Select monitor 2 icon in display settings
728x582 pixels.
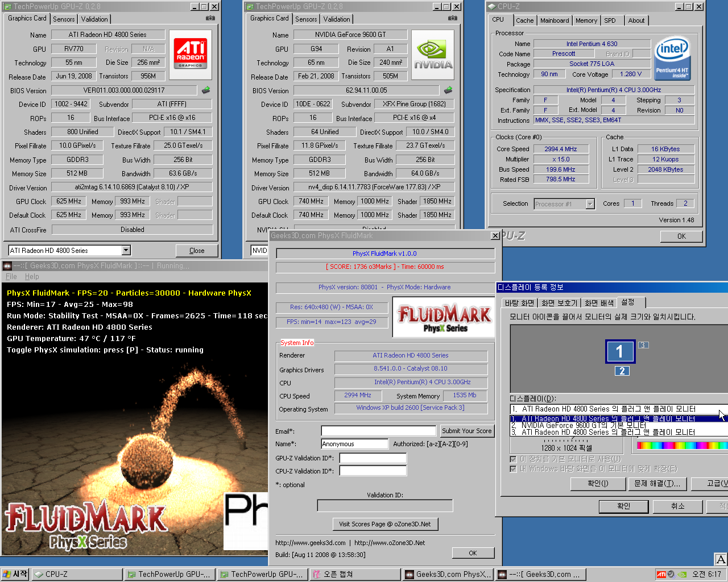click(622, 371)
